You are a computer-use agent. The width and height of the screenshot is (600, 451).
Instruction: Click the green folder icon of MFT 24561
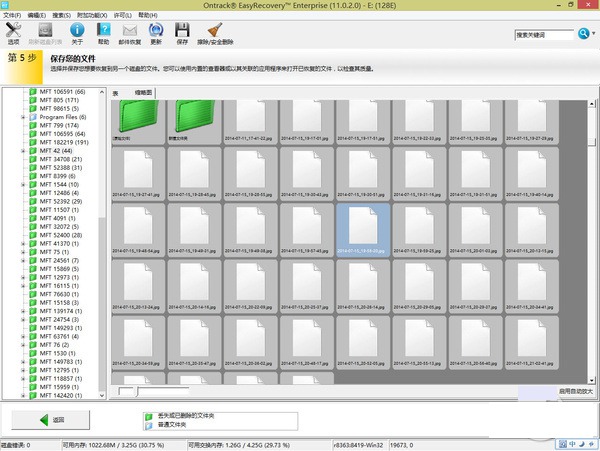click(33, 261)
